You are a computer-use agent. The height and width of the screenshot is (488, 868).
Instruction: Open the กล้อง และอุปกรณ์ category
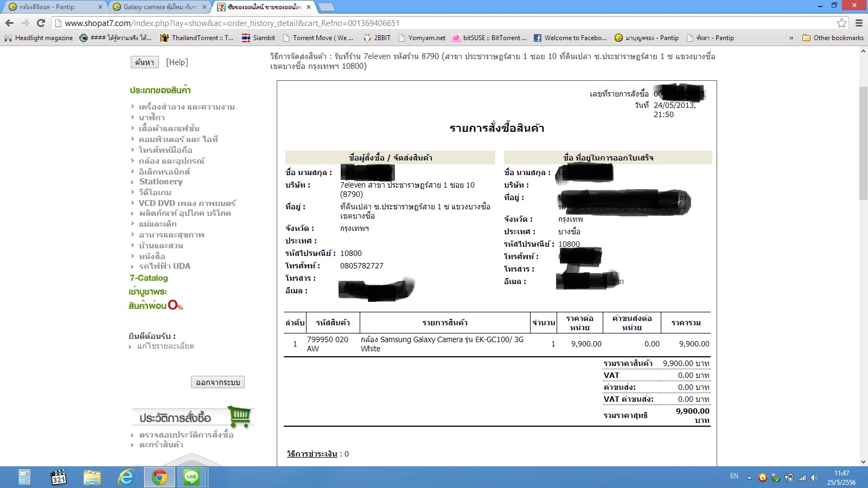(x=172, y=161)
